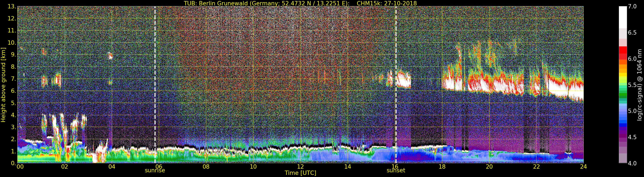The width and height of the screenshot is (644, 177).
Task: Click the '16' time axis tick label
Action: [x=395, y=167]
